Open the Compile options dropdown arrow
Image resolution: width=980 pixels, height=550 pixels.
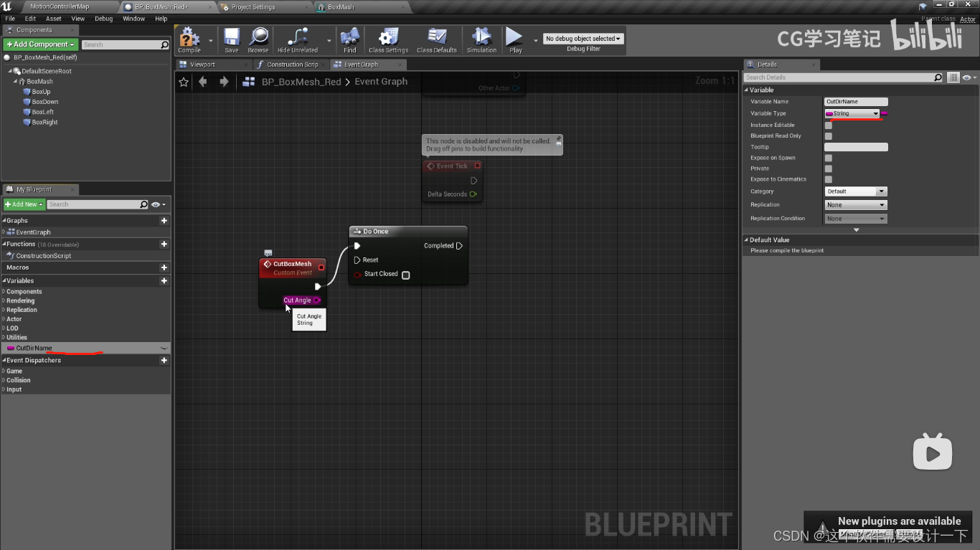click(210, 41)
